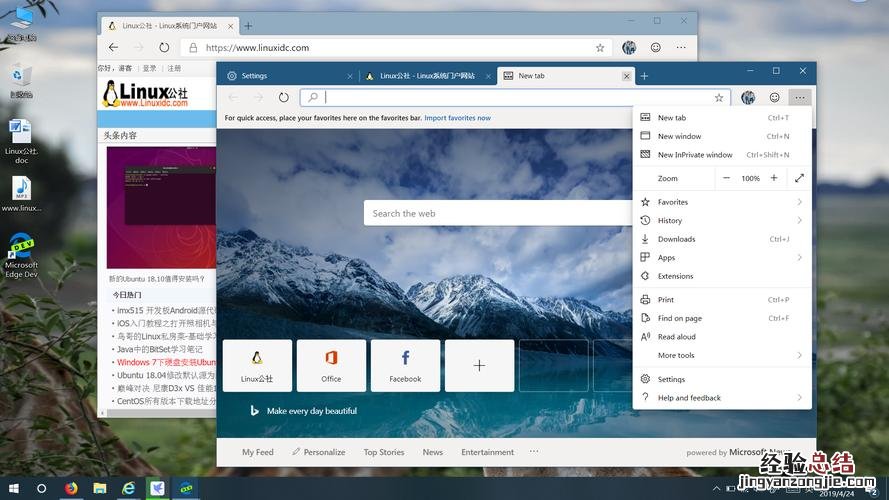The image size is (889, 500).
Task: Expand the History submenu
Action: pos(722,220)
